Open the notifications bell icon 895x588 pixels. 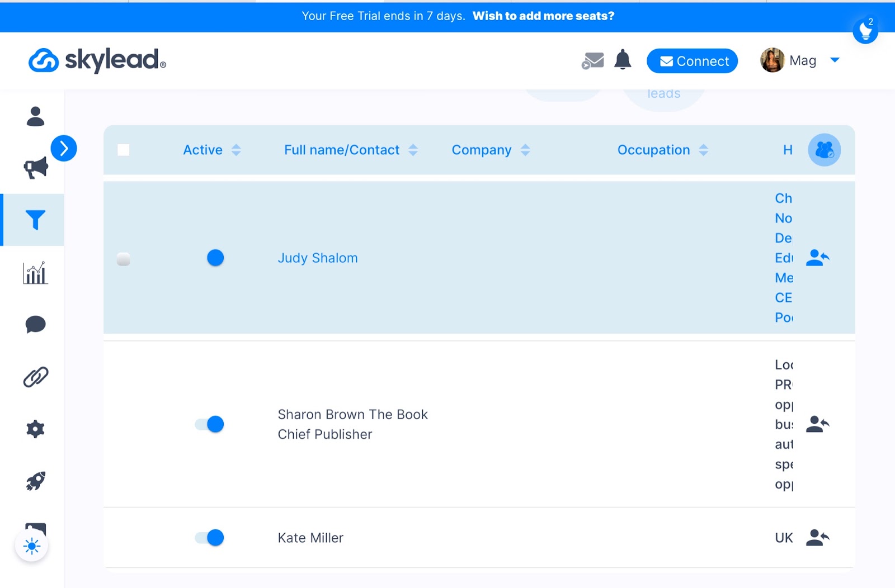[623, 60]
